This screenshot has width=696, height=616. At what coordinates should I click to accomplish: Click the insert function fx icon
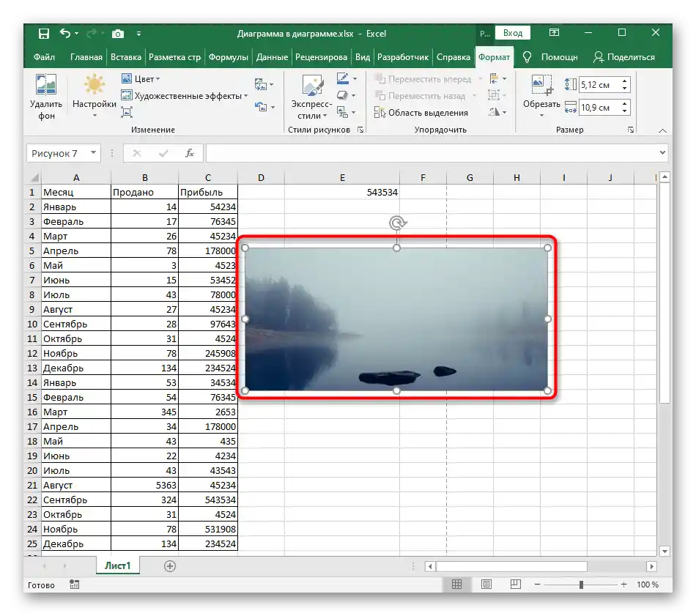pos(190,153)
